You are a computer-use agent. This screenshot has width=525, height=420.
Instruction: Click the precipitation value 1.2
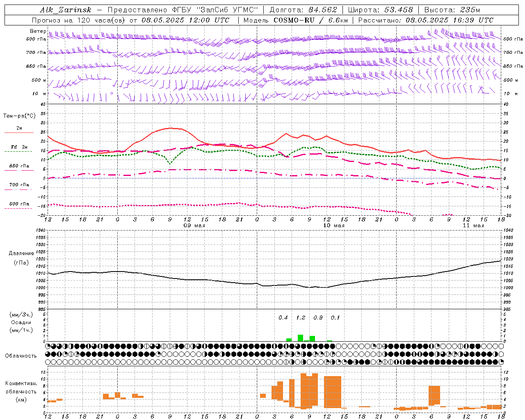[x=301, y=317]
